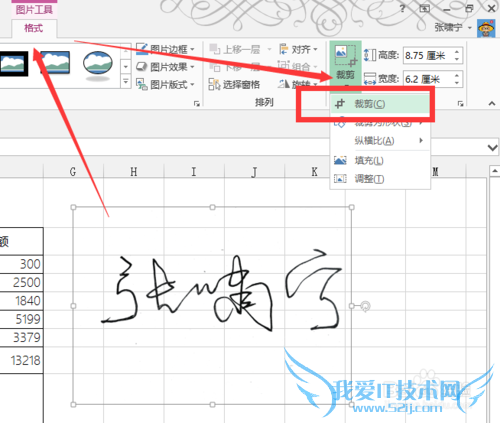Expand the formula bar chevron
The height and width of the screenshot is (423, 500).
(492, 147)
